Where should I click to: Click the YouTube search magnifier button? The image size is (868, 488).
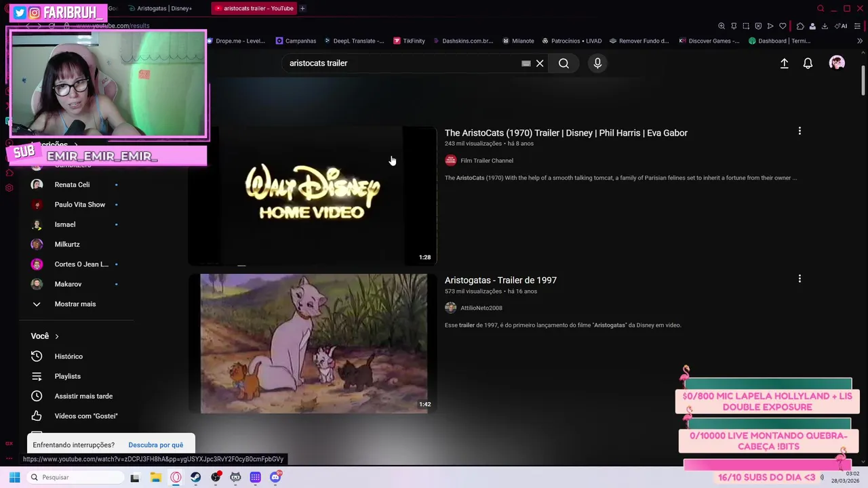(x=564, y=63)
